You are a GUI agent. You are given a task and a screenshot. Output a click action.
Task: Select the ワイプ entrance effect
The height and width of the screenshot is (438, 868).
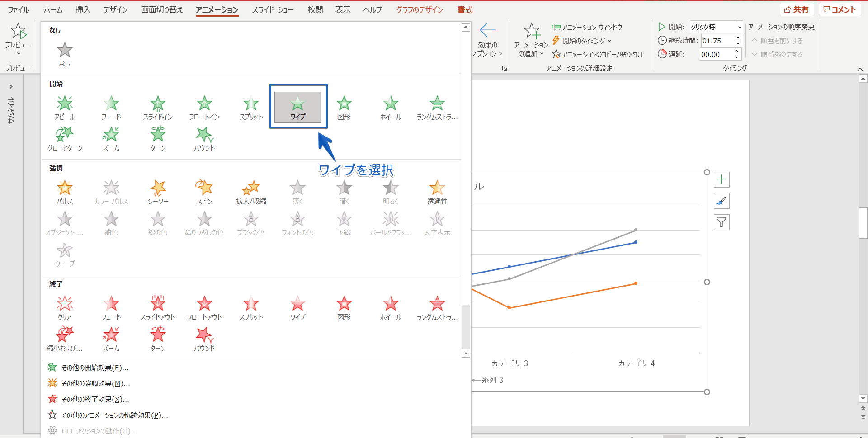point(297,108)
